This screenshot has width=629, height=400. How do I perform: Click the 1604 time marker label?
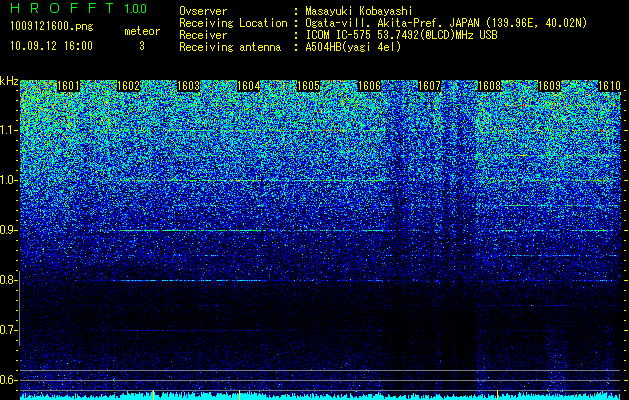pos(249,86)
